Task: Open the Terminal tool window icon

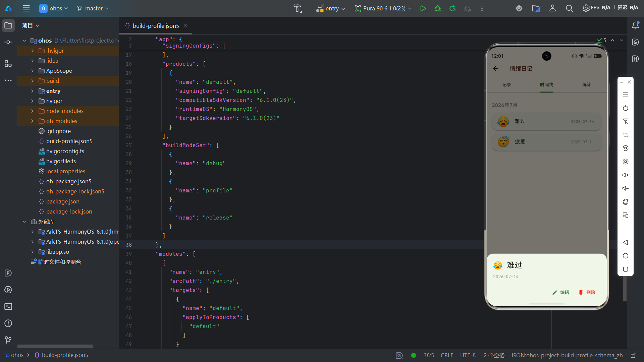Action: 8,306
